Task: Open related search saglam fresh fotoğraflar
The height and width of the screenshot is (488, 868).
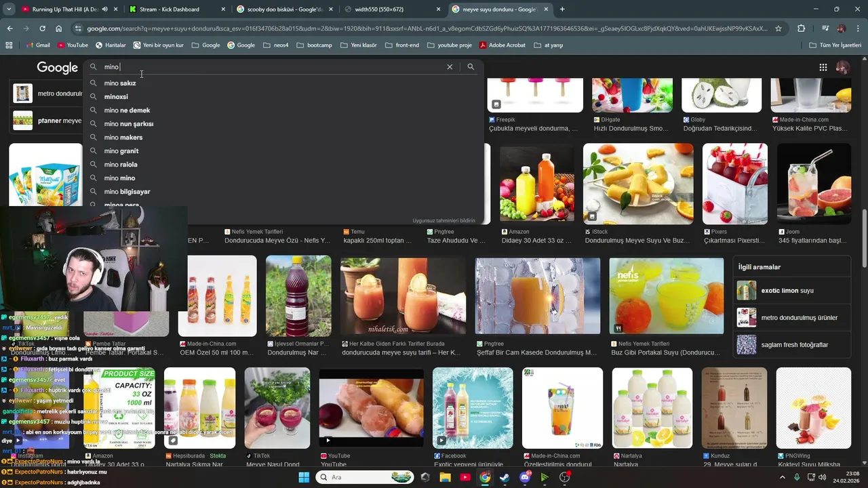Action: click(792, 344)
